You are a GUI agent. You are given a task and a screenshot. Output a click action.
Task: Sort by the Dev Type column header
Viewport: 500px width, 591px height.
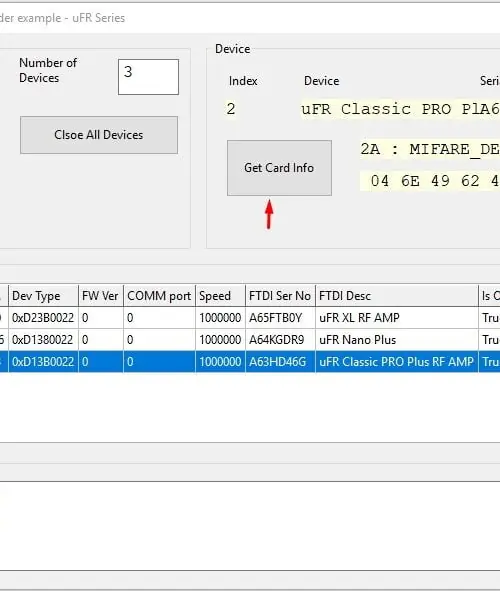(x=43, y=296)
